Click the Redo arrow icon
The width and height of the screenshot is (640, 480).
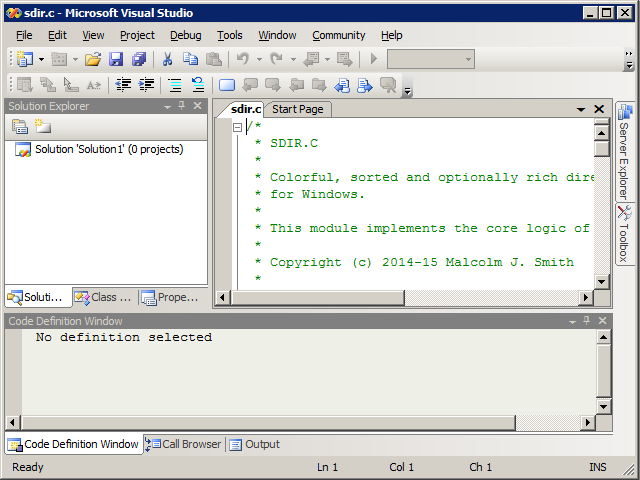click(x=276, y=59)
